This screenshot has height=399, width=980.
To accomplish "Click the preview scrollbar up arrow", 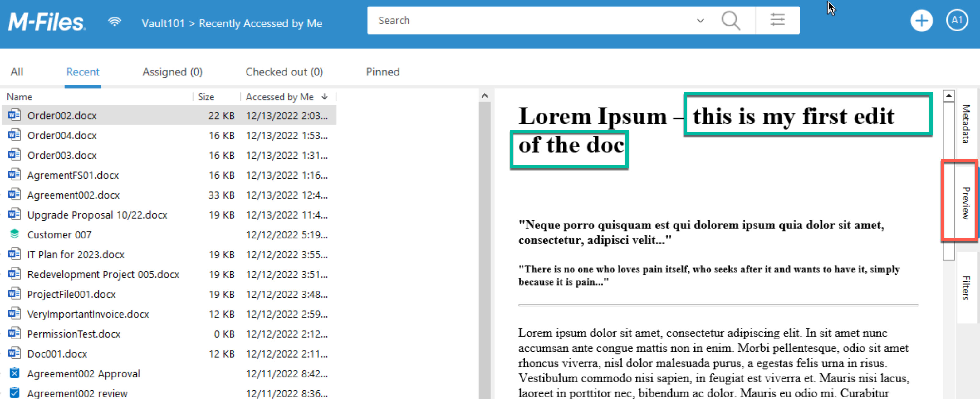I will pyautogui.click(x=949, y=96).
